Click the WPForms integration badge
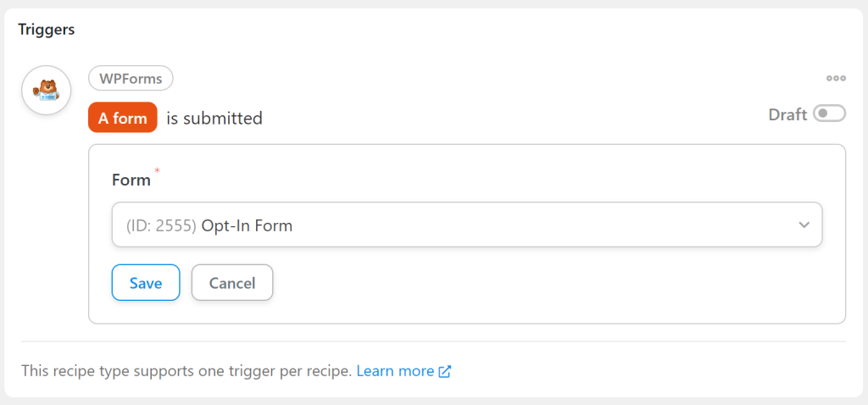The width and height of the screenshot is (868, 405). coord(131,79)
